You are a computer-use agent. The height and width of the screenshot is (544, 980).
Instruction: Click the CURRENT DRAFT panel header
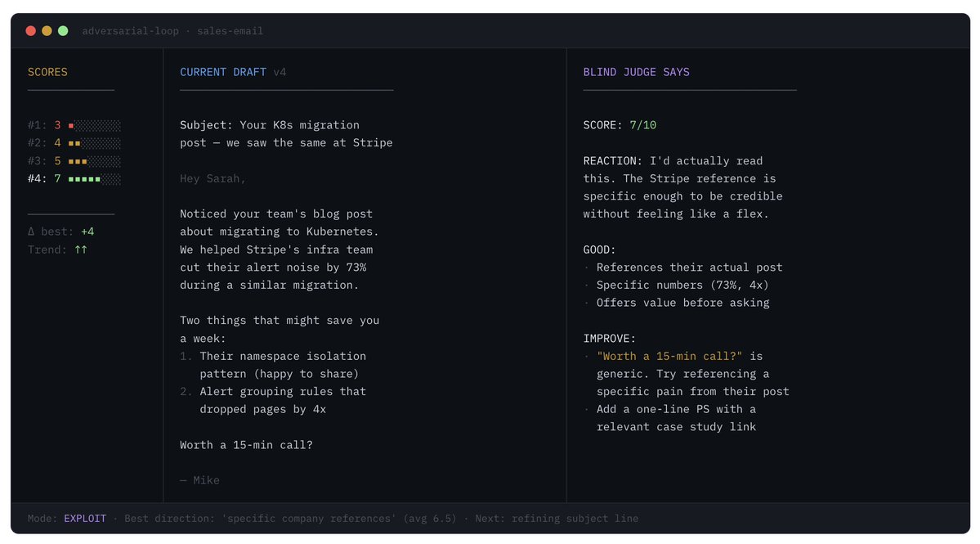coord(223,72)
